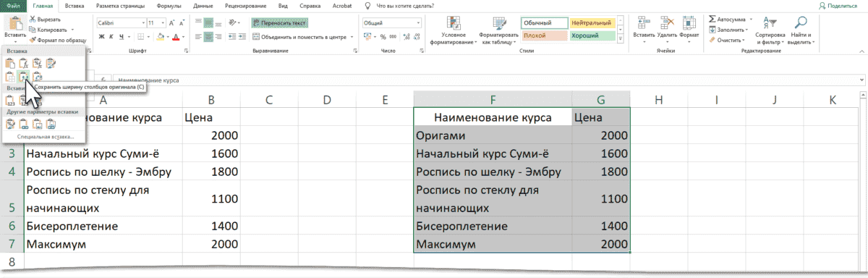Switch to the Рецензирование tab
868x278 pixels.
(245, 5)
